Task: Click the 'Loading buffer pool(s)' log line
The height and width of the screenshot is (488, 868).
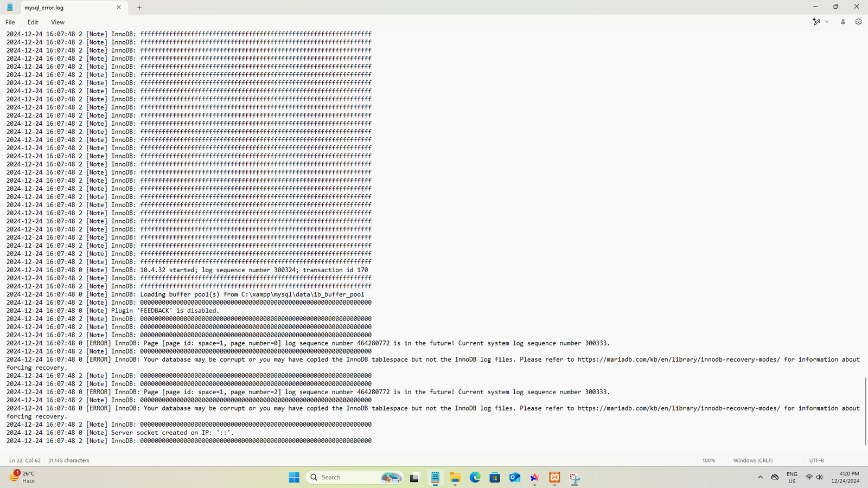Action: click(186, 294)
